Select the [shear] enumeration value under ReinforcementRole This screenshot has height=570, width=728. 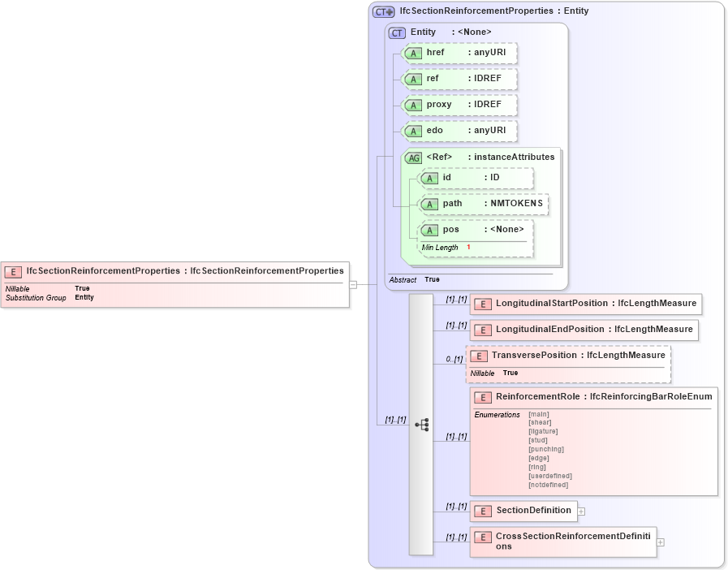point(539,422)
